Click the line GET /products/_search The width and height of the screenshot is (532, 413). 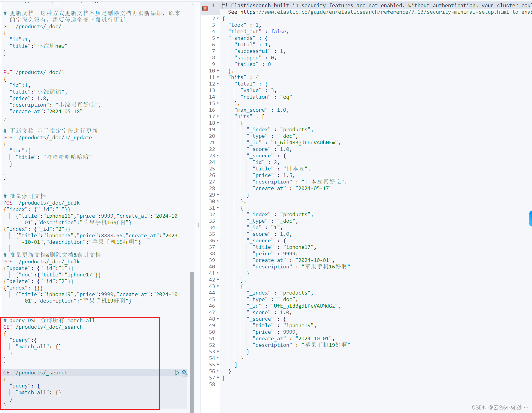click(35, 373)
